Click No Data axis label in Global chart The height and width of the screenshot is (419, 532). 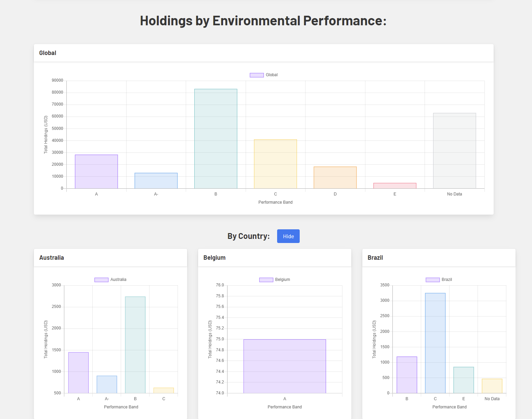tap(455, 194)
